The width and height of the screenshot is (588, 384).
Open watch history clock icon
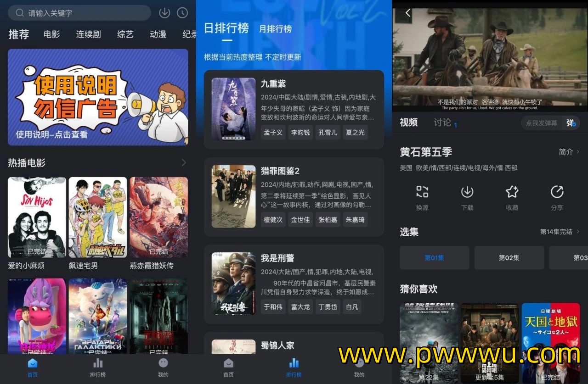point(183,13)
